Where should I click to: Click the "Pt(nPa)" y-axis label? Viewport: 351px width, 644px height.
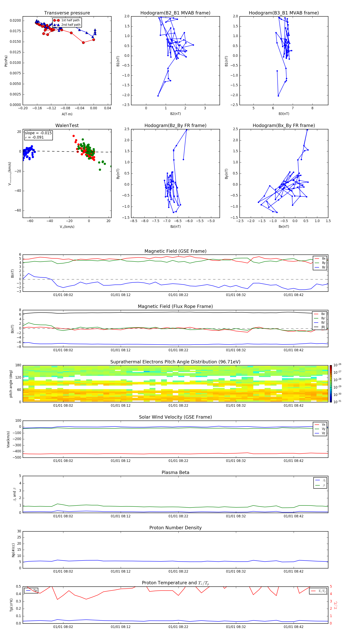click(x=6, y=61)
